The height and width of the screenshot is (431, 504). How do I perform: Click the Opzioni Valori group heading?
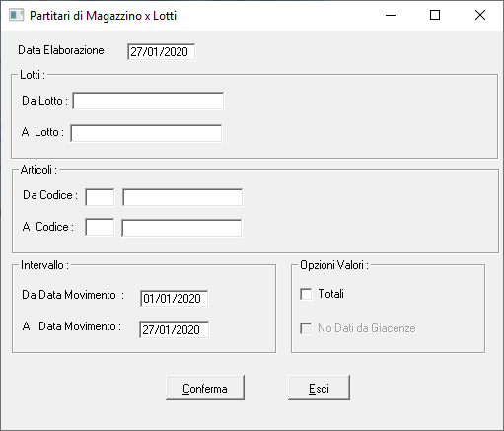click(x=334, y=265)
